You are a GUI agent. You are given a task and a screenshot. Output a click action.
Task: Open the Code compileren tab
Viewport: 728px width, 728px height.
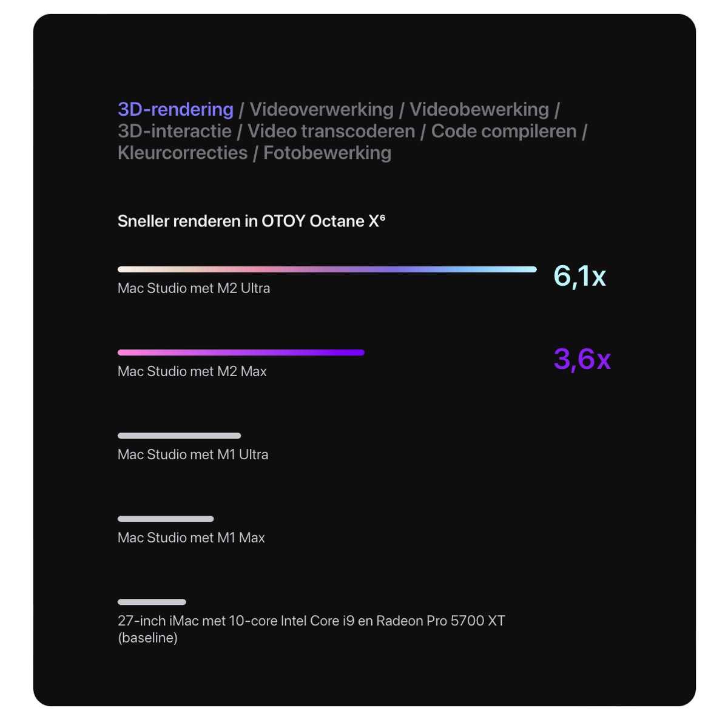tap(504, 131)
